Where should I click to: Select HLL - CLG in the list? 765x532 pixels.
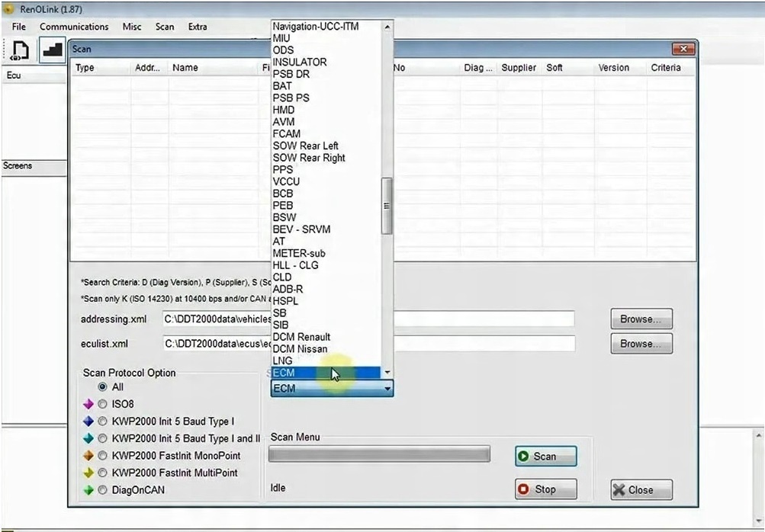(x=326, y=265)
